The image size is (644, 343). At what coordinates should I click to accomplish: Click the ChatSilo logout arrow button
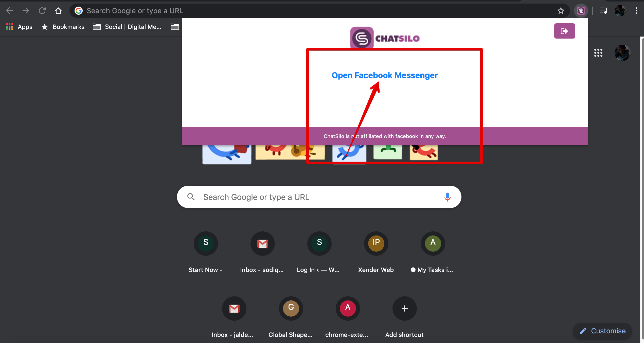pos(564,31)
